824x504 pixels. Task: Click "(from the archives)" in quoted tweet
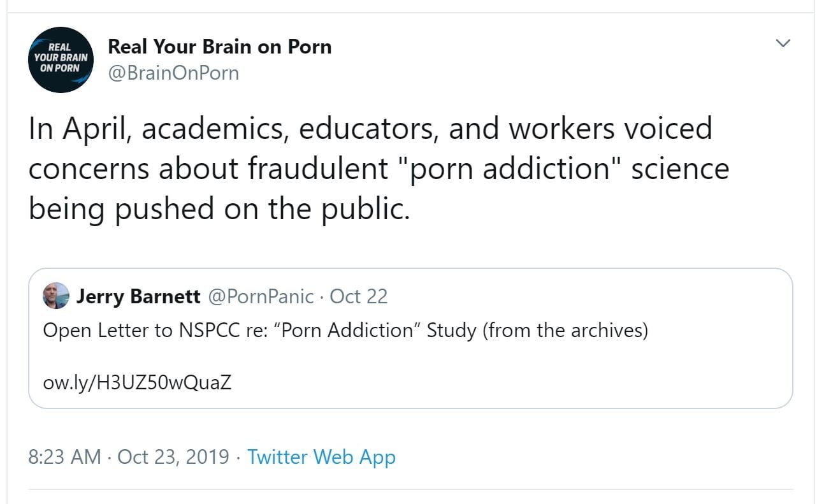tap(565, 331)
